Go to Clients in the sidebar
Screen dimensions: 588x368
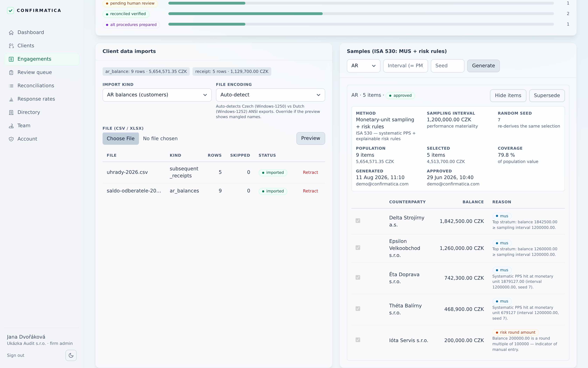[x=42, y=46]
